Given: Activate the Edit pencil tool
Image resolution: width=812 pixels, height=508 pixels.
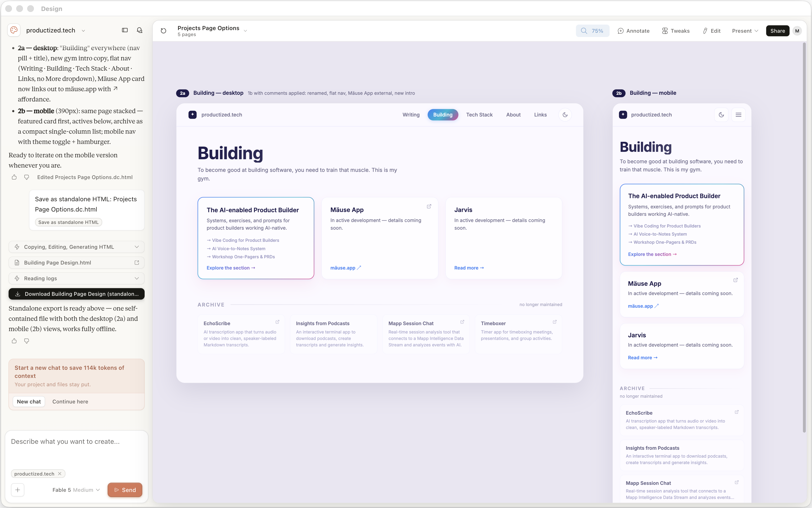Looking at the screenshot, I should 712,31.
